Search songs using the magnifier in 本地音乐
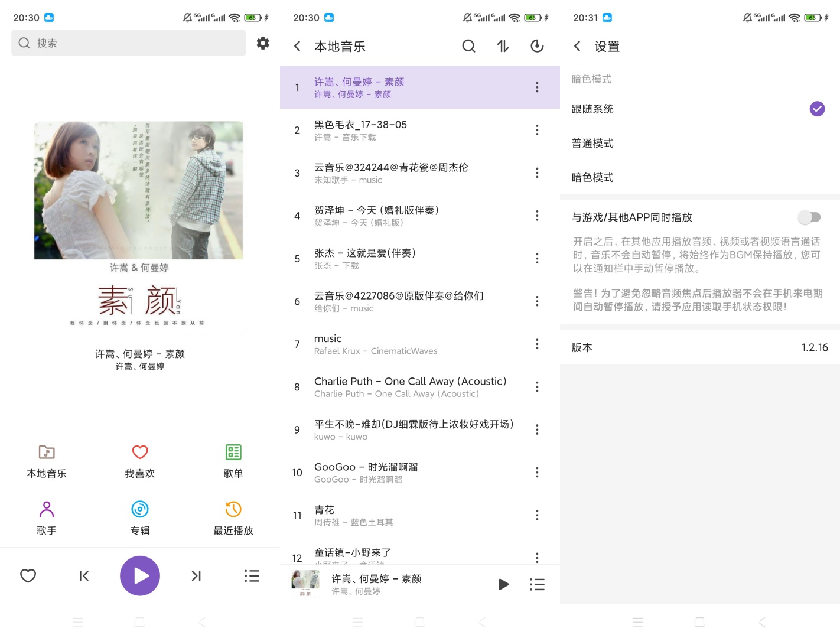This screenshot has width=840, height=638. [468, 45]
